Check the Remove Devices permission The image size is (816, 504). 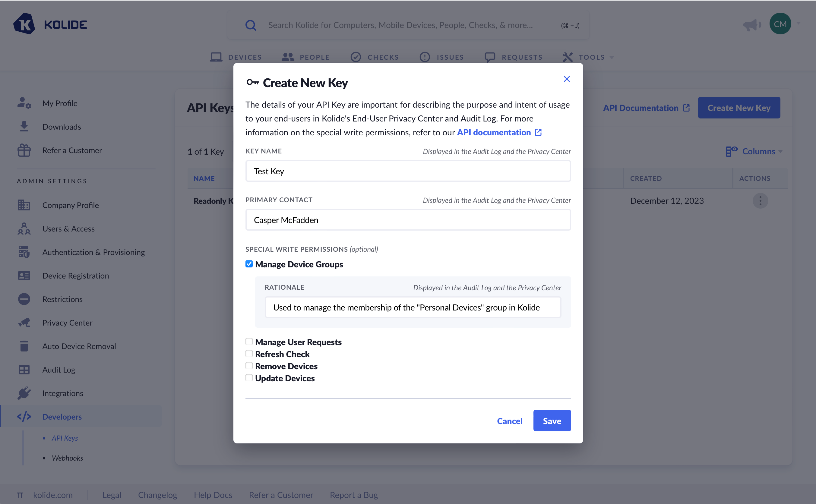[x=249, y=366]
